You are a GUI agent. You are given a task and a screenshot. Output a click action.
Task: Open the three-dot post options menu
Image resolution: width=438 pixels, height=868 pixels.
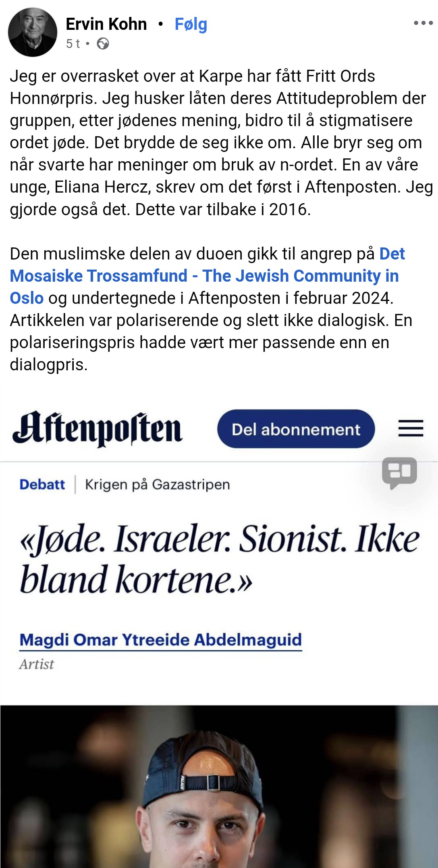pos(423,23)
